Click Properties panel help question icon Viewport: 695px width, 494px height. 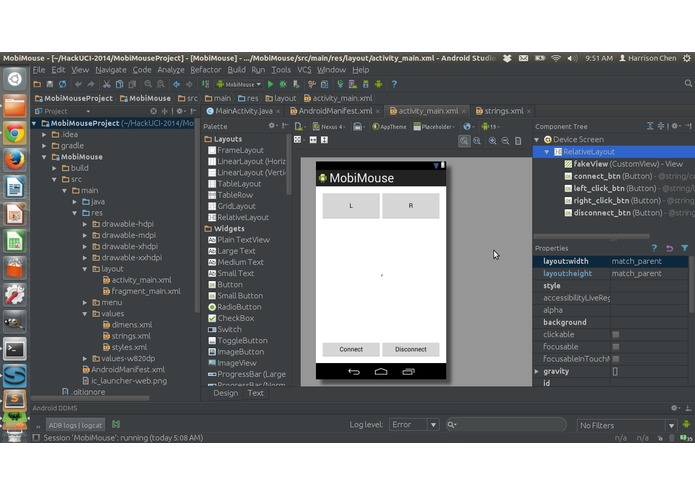pos(654,248)
